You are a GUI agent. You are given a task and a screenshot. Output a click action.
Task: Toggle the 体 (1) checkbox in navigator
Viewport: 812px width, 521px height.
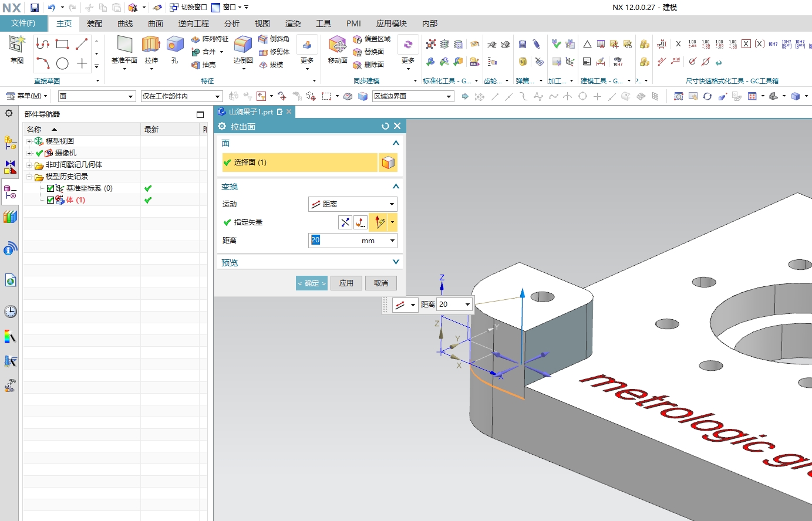50,199
